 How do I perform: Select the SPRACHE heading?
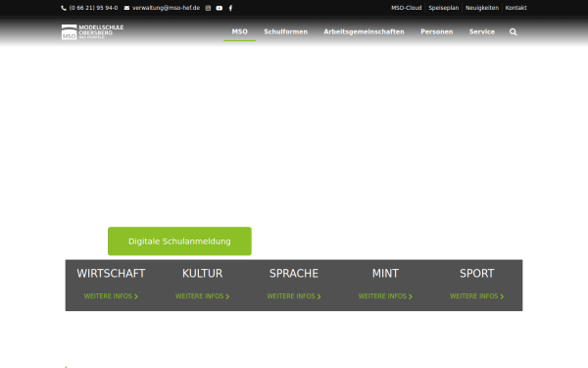294,274
